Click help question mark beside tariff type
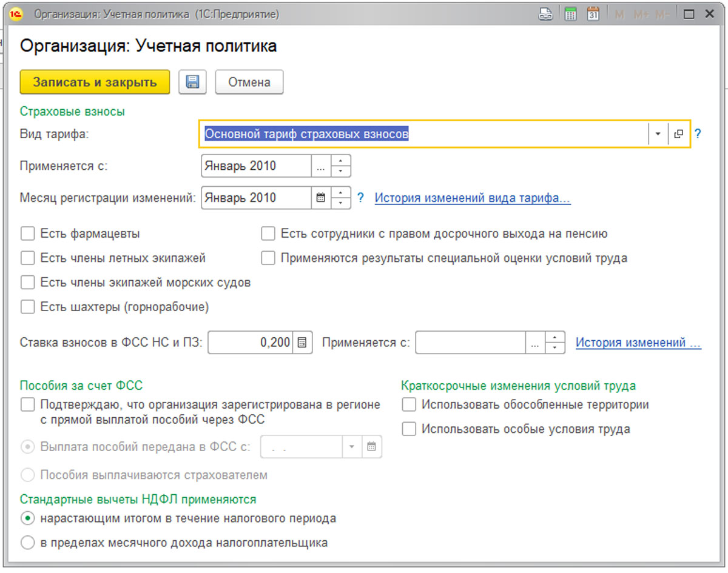The image size is (728, 573). 698,134
